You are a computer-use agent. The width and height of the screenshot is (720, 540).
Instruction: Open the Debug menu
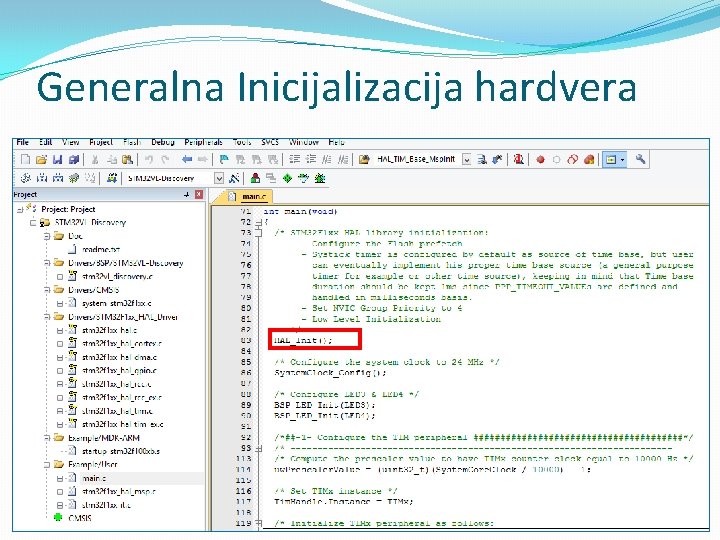[163, 142]
